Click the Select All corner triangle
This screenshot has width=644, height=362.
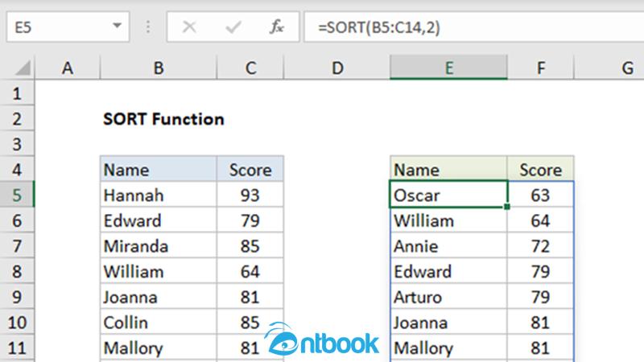(23, 68)
